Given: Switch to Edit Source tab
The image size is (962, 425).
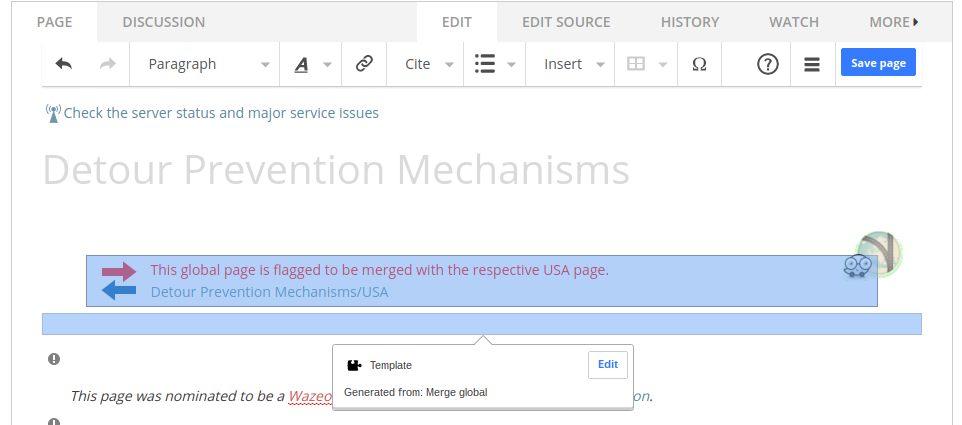Looking at the screenshot, I should click(566, 22).
